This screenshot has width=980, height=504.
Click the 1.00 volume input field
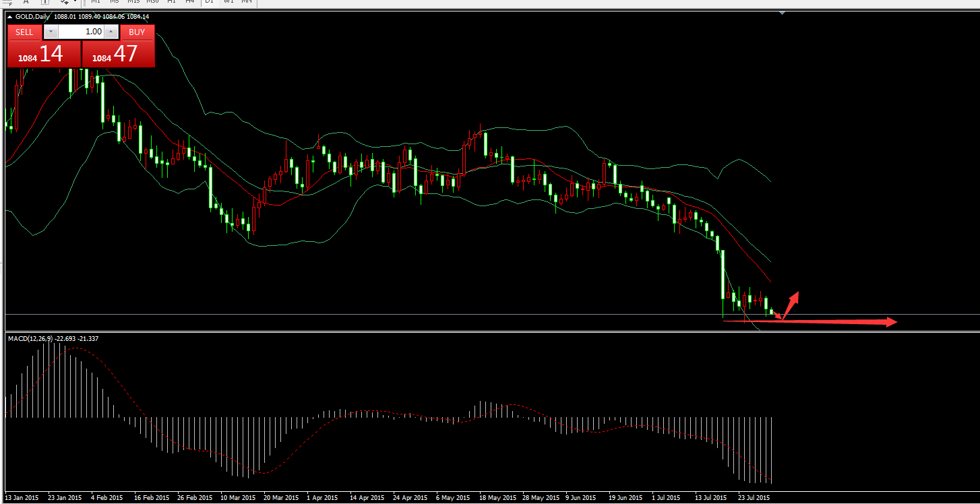(82, 32)
